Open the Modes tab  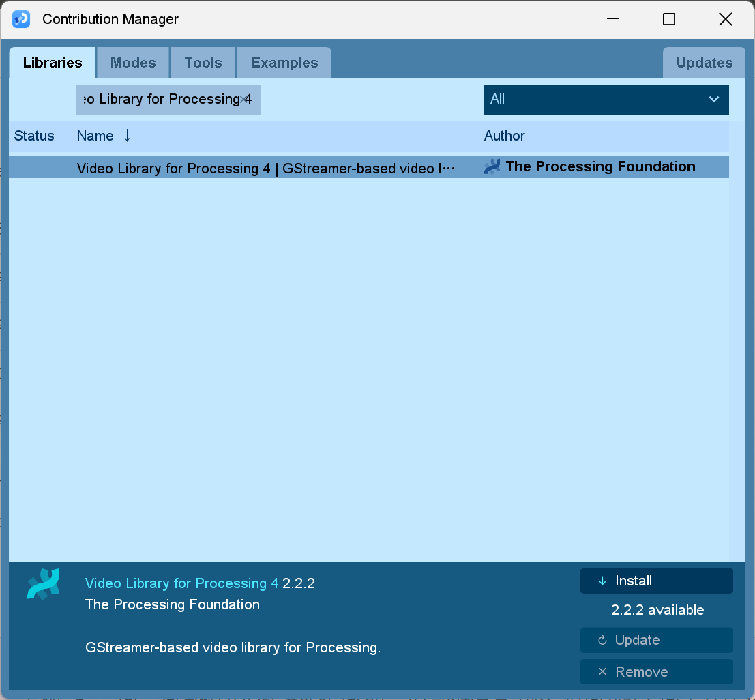click(x=133, y=63)
